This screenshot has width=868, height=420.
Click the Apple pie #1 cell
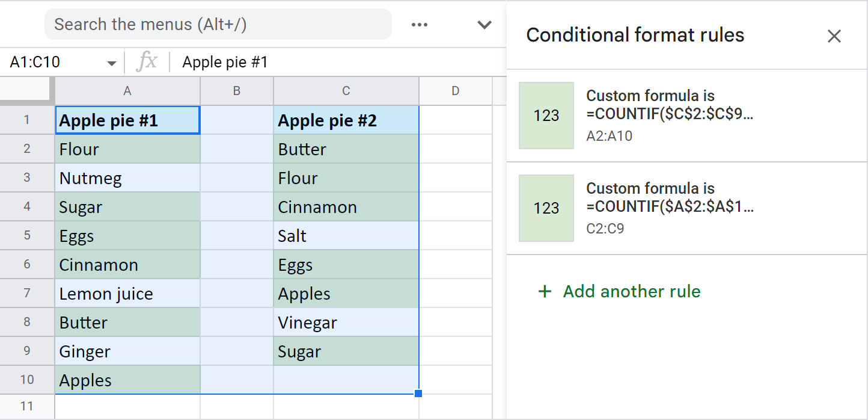pyautogui.click(x=127, y=120)
